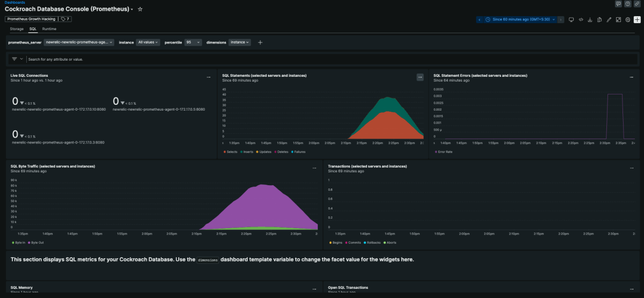Click the SQL Memory widget title
The image size is (644, 298).
pyautogui.click(x=21, y=288)
